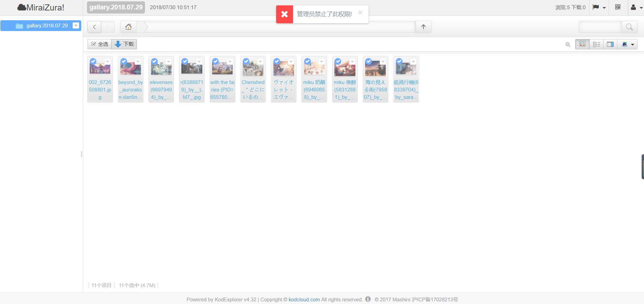Uncheck the 紙飛行機 selection mark
Image resolution: width=644 pixels, height=304 pixels.
(x=399, y=61)
